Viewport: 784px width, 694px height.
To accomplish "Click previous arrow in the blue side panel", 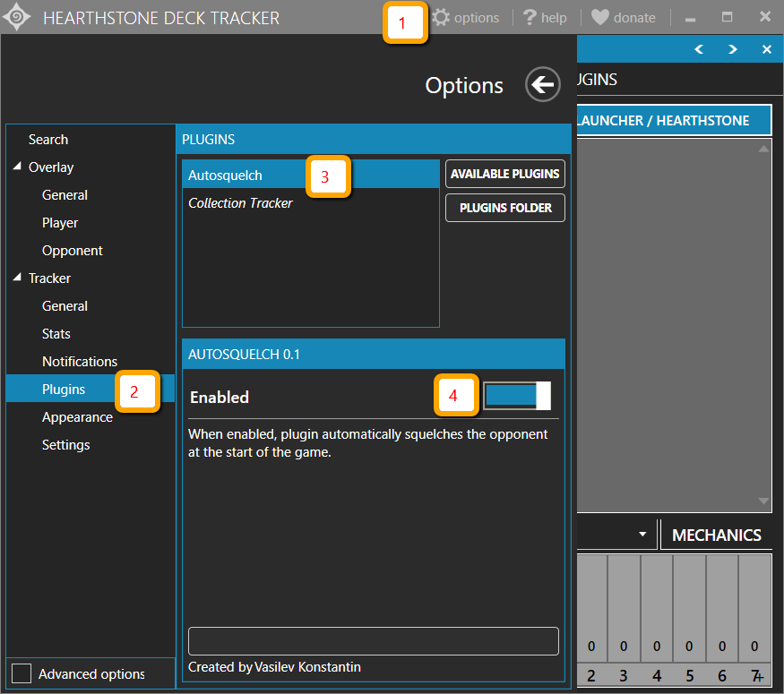I will [x=699, y=49].
